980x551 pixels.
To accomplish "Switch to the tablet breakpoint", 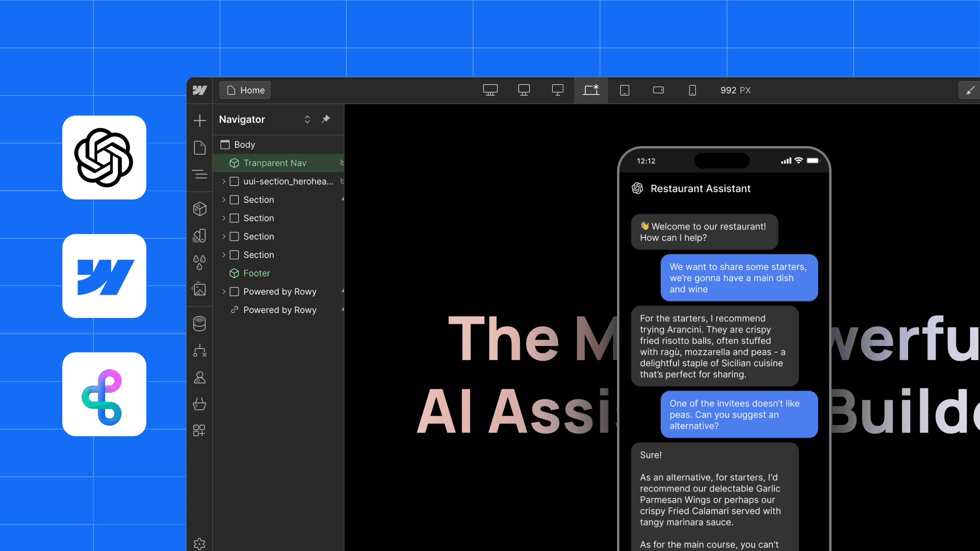I will (x=624, y=90).
